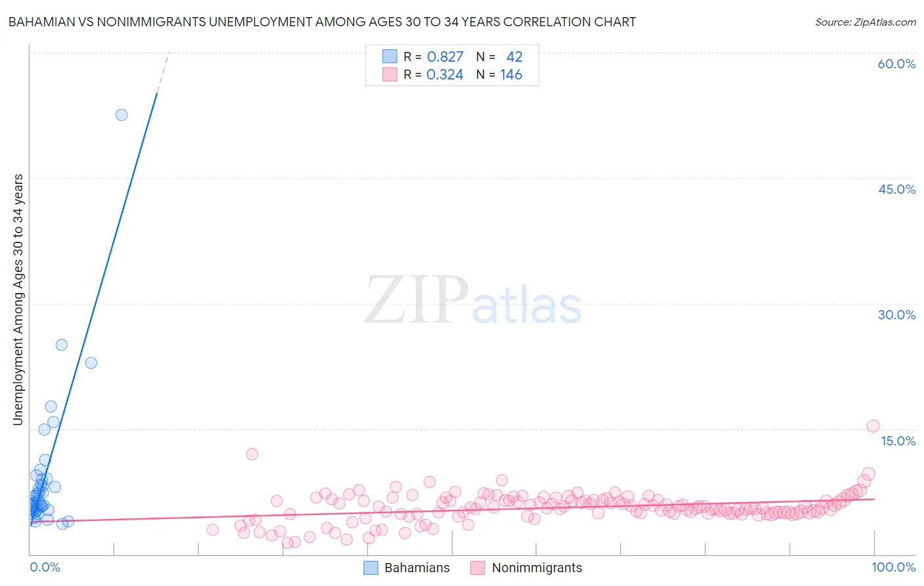The width and height of the screenshot is (924, 586).
Task: Click the pink swatch beside R = 0.324
Action: [390, 74]
